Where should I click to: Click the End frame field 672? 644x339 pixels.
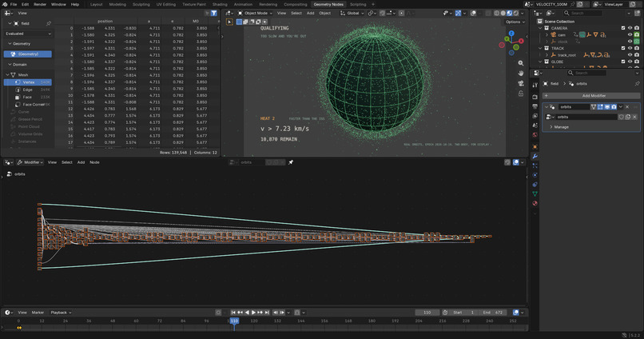(x=492, y=313)
